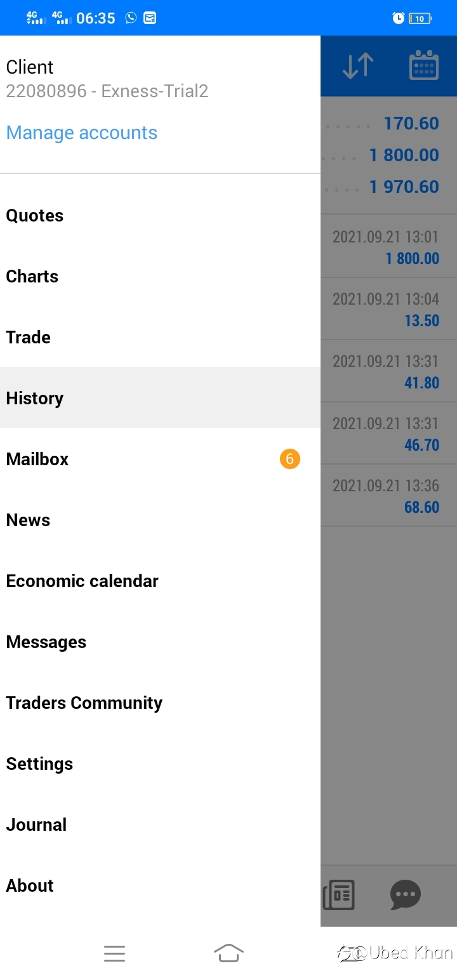The height and width of the screenshot is (980, 457).
Task: Select history row dated 13:36 with 68.60
Action: pyautogui.click(x=388, y=495)
